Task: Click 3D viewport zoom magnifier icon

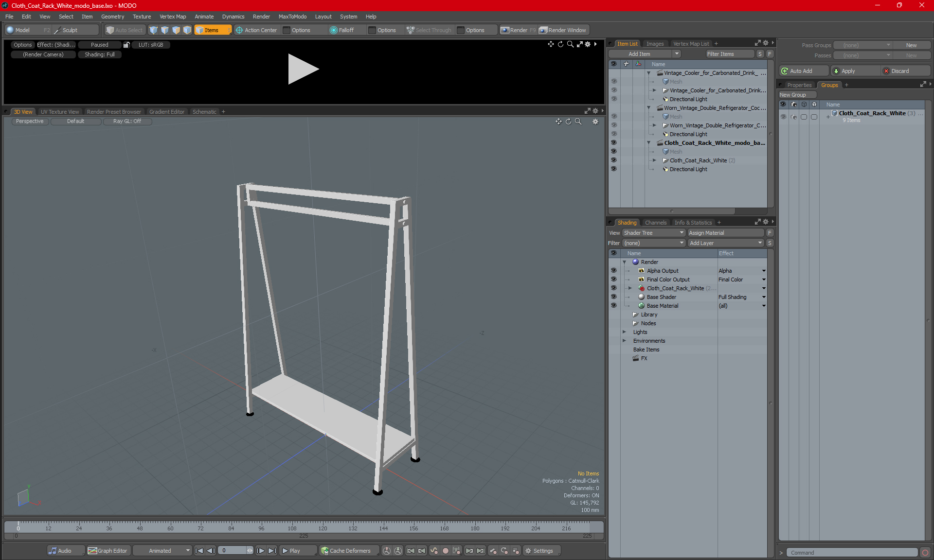Action: (578, 122)
